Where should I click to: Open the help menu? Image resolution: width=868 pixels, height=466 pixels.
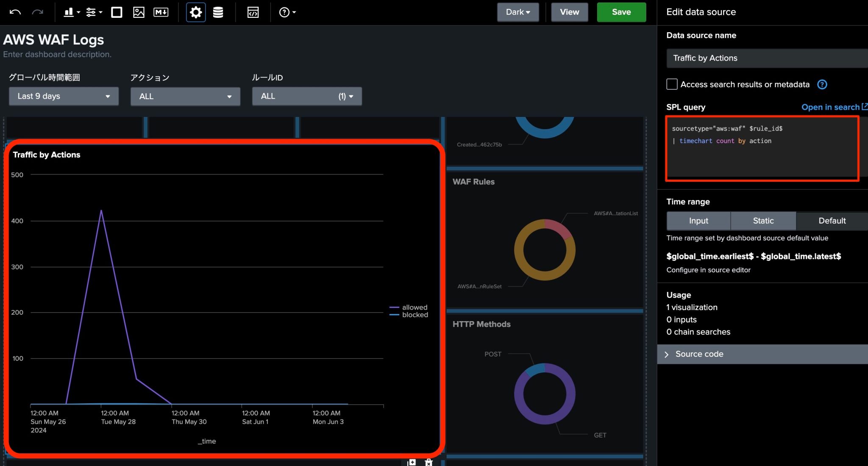pyautogui.click(x=285, y=12)
